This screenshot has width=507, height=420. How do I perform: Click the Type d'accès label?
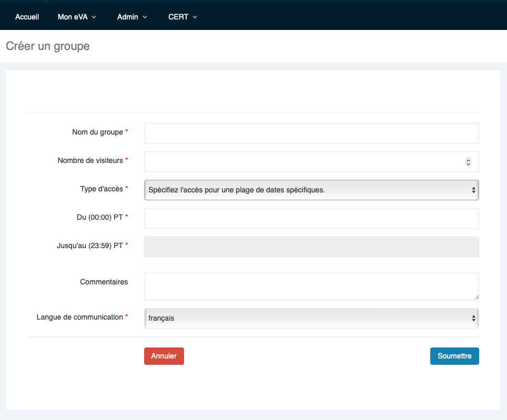(x=102, y=189)
